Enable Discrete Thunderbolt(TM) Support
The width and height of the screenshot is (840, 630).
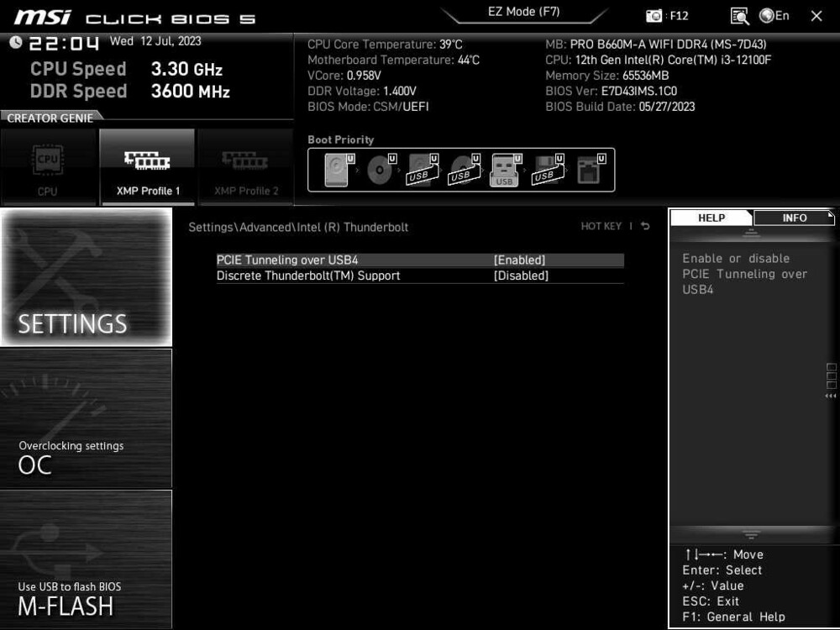(521, 276)
